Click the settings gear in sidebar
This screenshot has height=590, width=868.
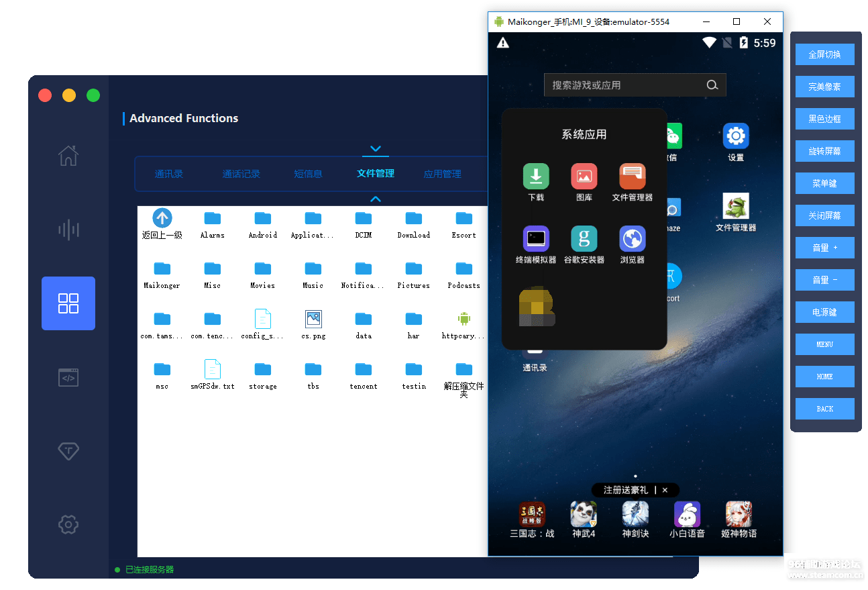point(68,524)
